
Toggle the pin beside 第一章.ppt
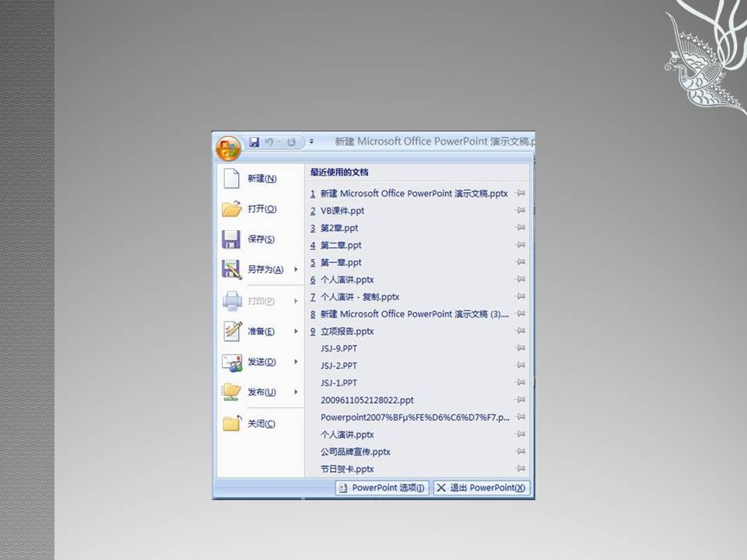click(521, 262)
